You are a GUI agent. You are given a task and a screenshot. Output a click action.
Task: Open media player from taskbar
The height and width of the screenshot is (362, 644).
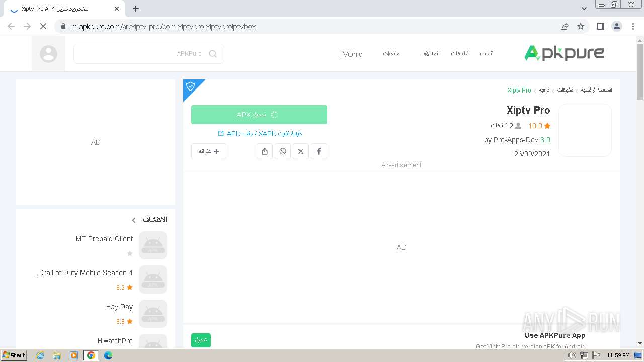point(73,355)
